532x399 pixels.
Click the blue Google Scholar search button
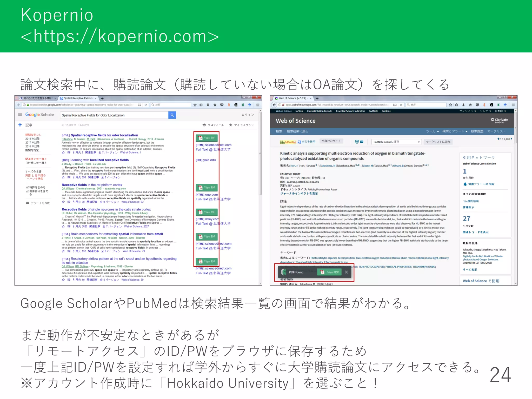coord(172,115)
